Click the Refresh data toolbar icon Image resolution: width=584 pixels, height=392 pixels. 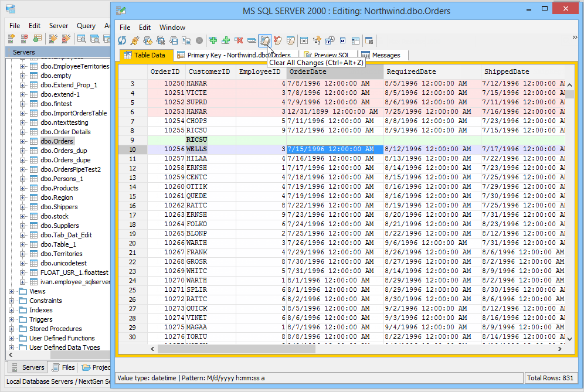pyautogui.click(x=122, y=40)
